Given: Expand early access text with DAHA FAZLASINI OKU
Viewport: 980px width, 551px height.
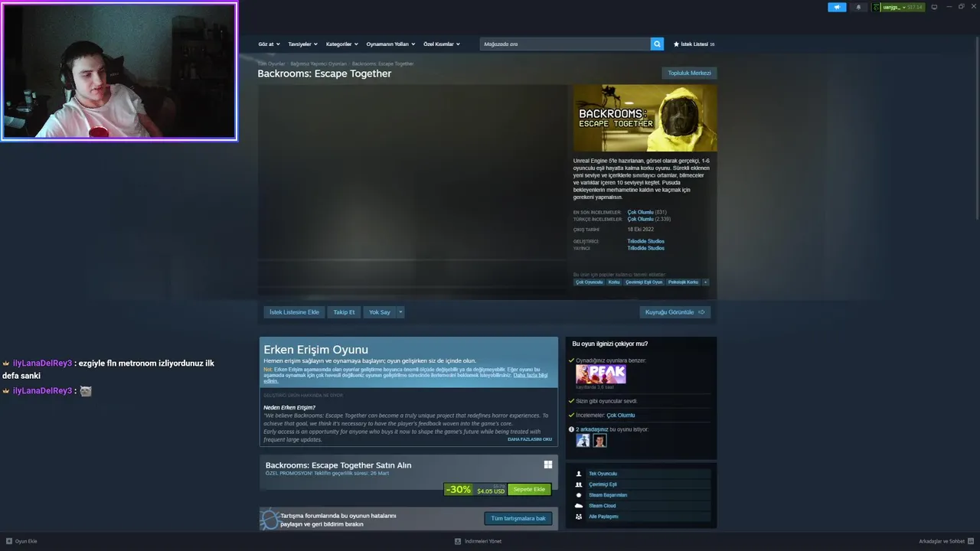Looking at the screenshot, I should [x=530, y=439].
